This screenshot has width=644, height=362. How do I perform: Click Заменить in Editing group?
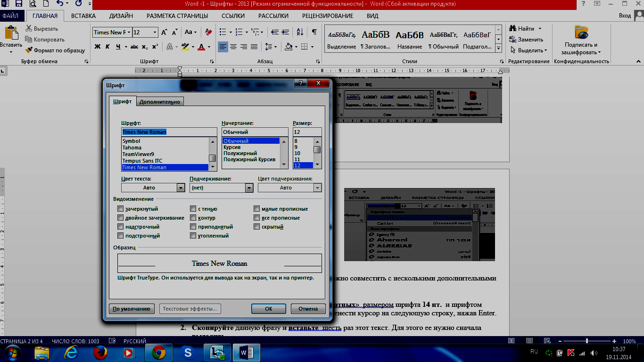tap(527, 40)
